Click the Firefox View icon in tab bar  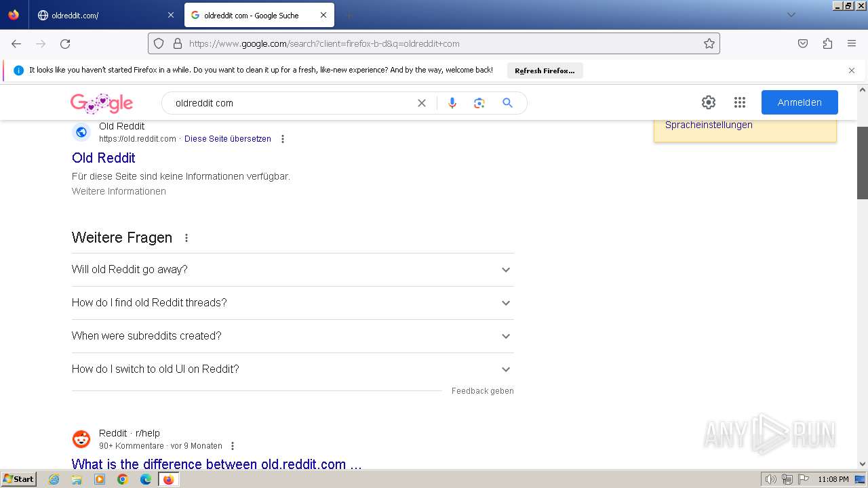coord(14,15)
